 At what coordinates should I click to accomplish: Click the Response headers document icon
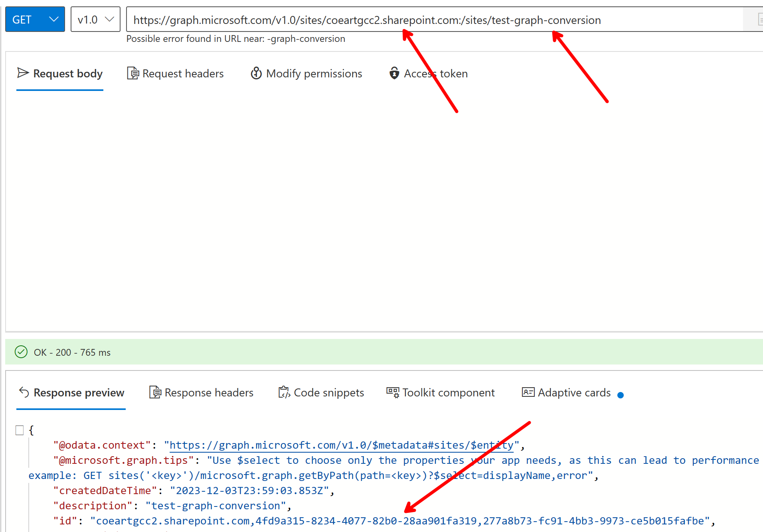pyautogui.click(x=155, y=392)
